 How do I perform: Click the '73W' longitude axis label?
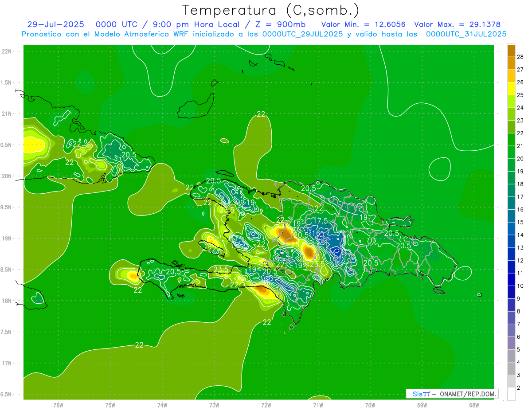click(x=214, y=405)
